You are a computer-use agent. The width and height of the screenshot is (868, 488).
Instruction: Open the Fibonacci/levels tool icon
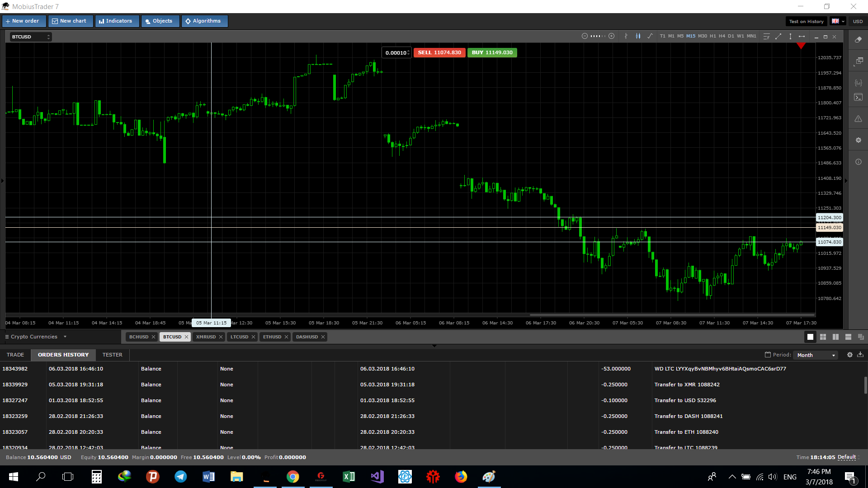click(x=766, y=36)
